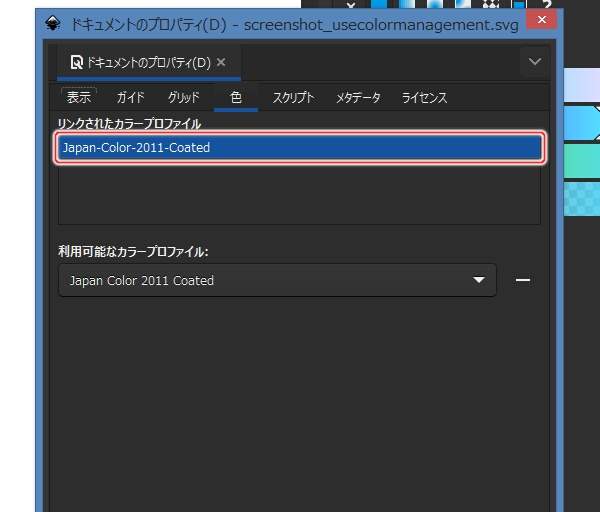
Task: Click the document properties tab icon
Action: click(77, 62)
